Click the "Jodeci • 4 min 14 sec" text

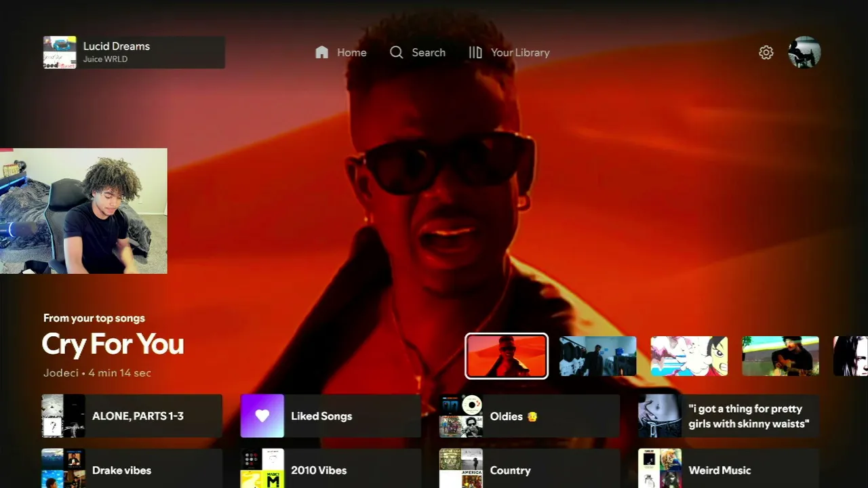pyautogui.click(x=97, y=373)
